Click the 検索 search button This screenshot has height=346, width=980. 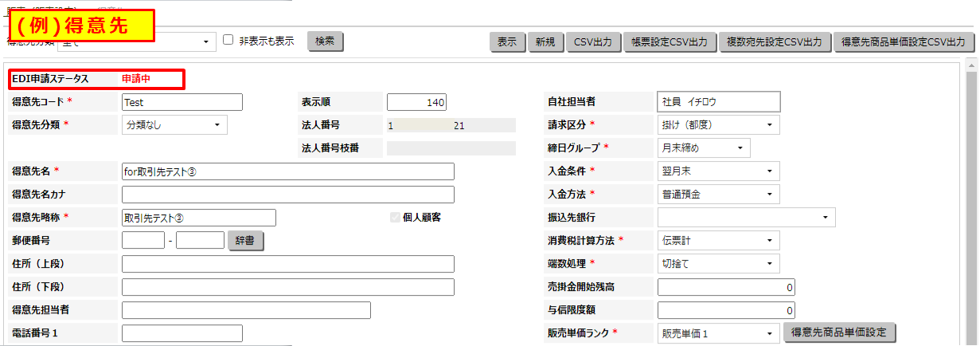coord(325,41)
